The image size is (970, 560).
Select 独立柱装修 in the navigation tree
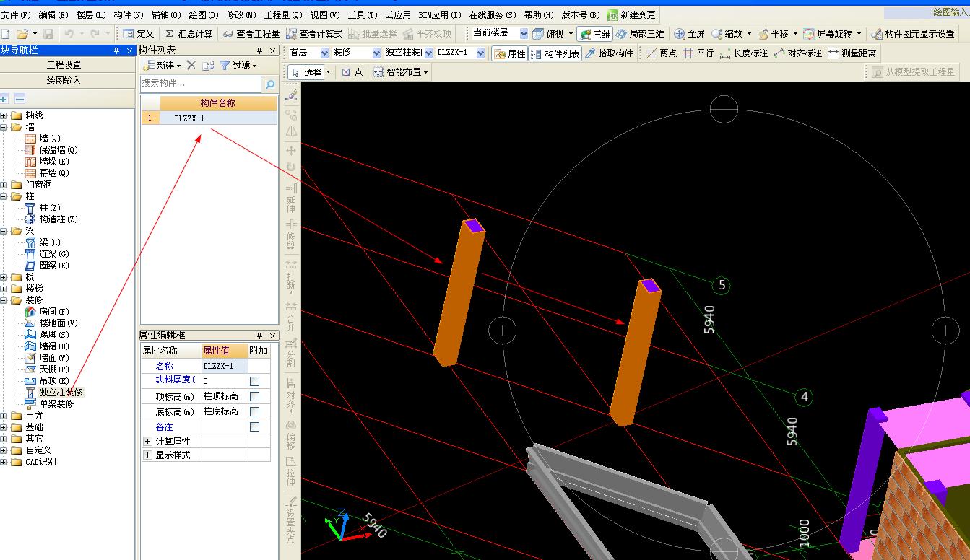61,393
